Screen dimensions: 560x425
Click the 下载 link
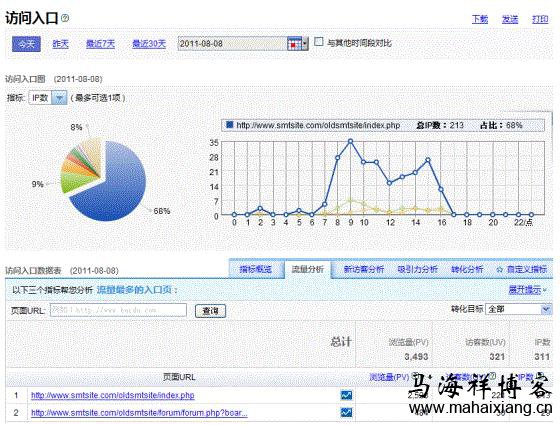480,19
